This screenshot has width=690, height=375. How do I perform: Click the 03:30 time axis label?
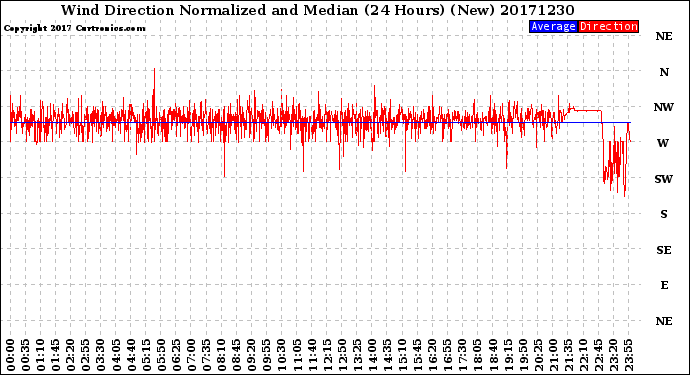(101, 355)
